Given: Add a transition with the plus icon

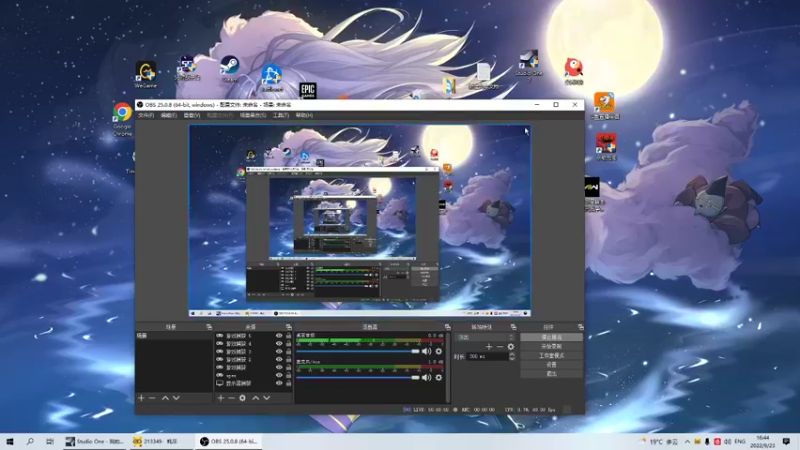Looking at the screenshot, I should pyautogui.click(x=489, y=347).
